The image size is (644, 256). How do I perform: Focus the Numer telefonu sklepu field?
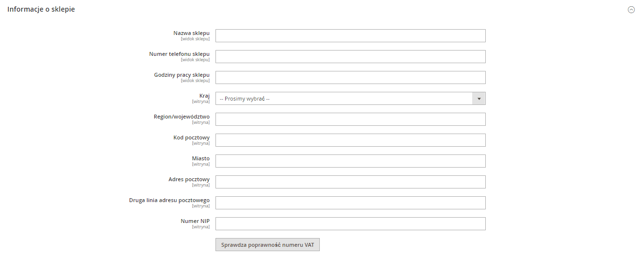pos(350,57)
